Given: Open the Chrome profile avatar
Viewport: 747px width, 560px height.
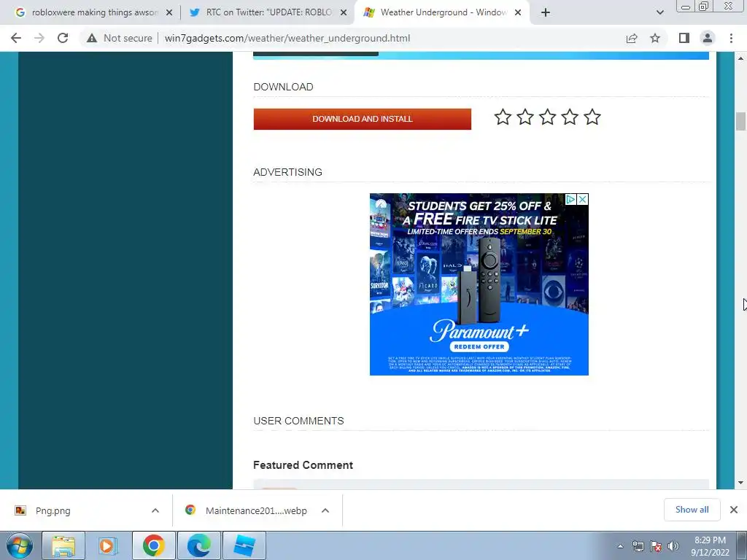Looking at the screenshot, I should (x=708, y=38).
